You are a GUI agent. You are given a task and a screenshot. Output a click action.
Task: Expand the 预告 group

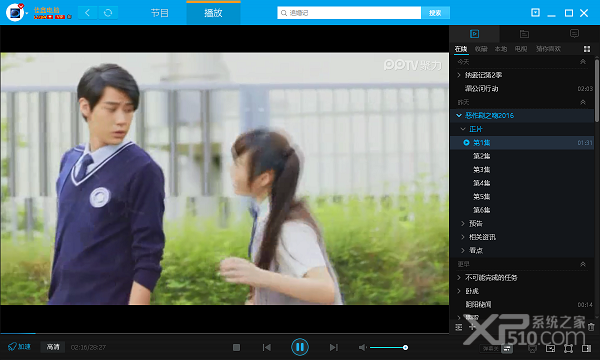(463, 223)
